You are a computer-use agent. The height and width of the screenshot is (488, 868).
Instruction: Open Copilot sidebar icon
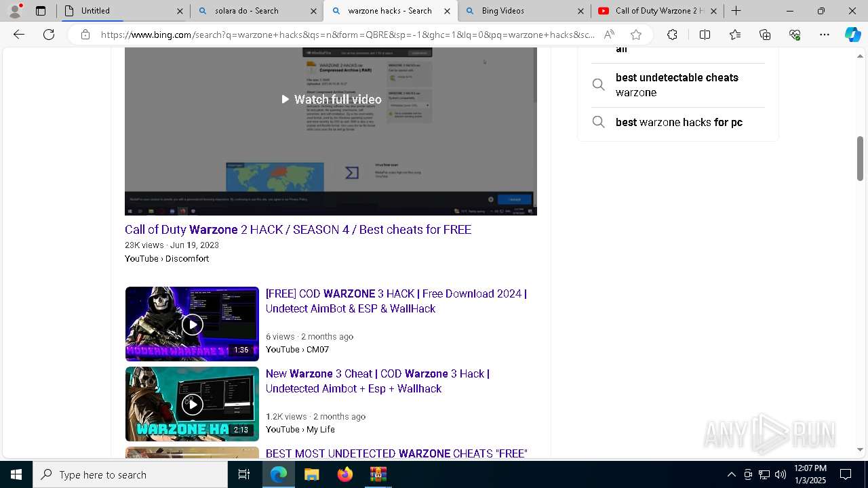[x=852, y=35]
